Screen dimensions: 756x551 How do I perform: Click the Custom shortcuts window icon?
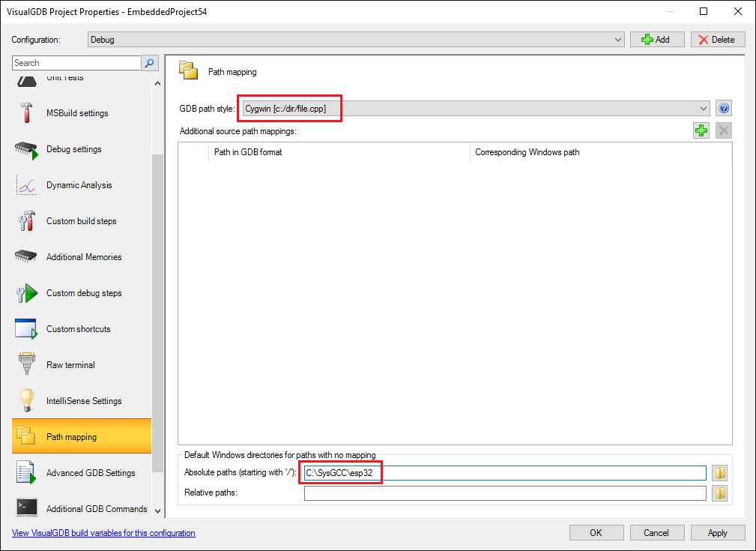pyautogui.click(x=26, y=329)
